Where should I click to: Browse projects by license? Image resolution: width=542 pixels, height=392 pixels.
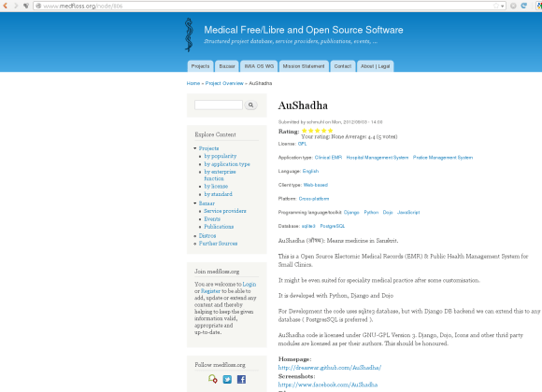[216, 186]
